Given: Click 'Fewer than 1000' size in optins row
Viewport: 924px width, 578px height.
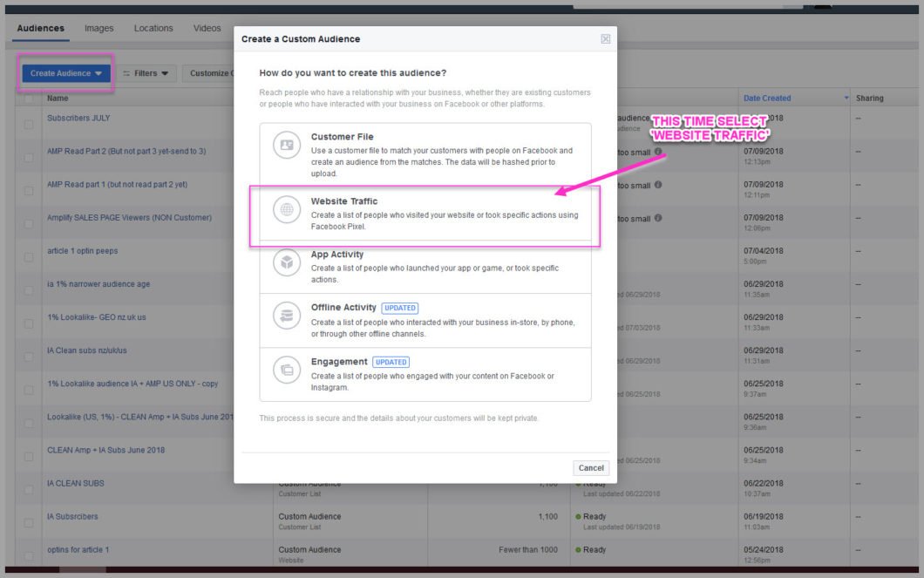Looking at the screenshot, I should (528, 550).
